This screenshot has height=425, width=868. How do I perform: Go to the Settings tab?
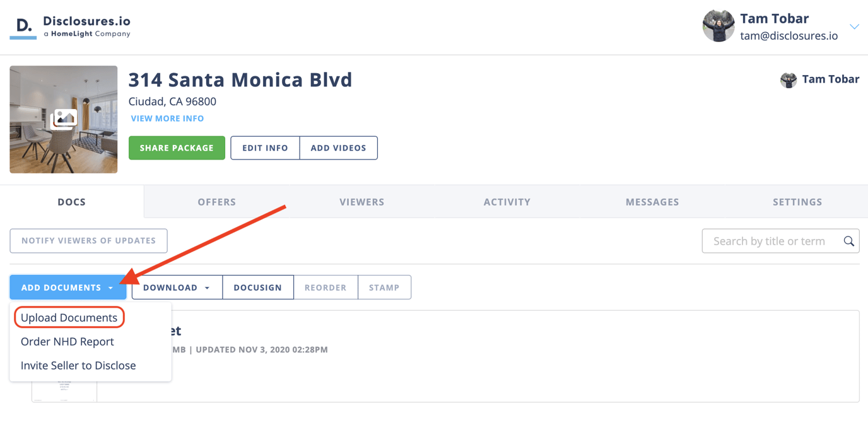[797, 202]
